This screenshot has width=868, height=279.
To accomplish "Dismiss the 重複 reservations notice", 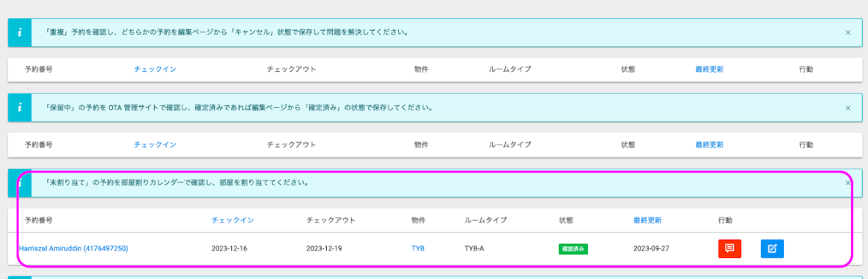I will pos(848,32).
